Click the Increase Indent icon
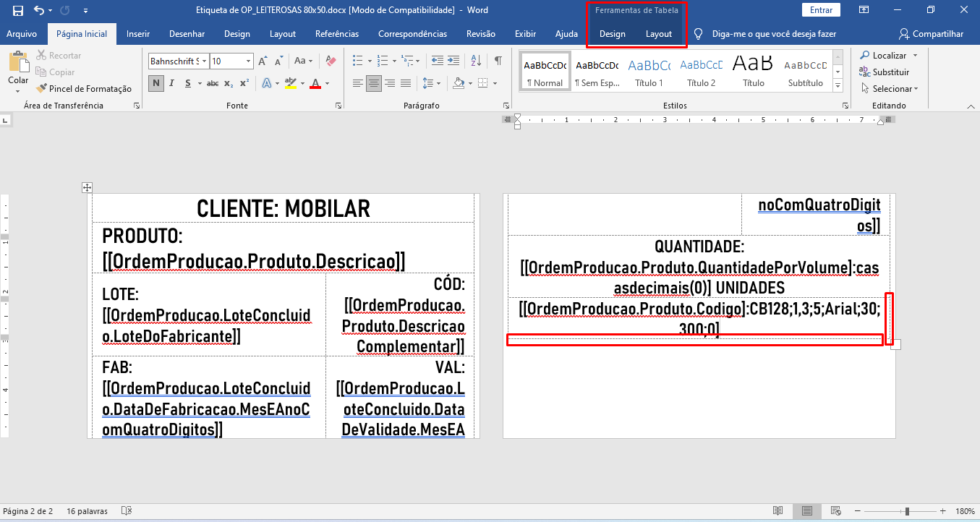Viewport: 980px width, 522px height. click(x=455, y=61)
